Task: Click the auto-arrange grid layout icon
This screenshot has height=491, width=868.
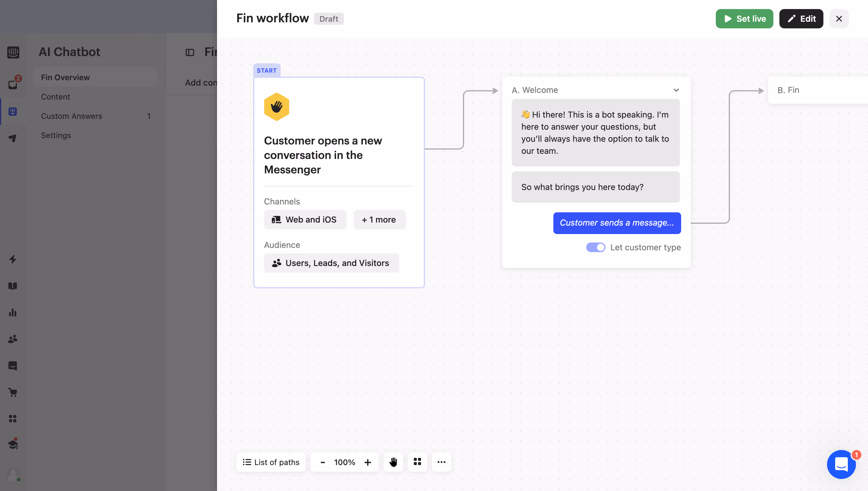Action: [x=417, y=462]
